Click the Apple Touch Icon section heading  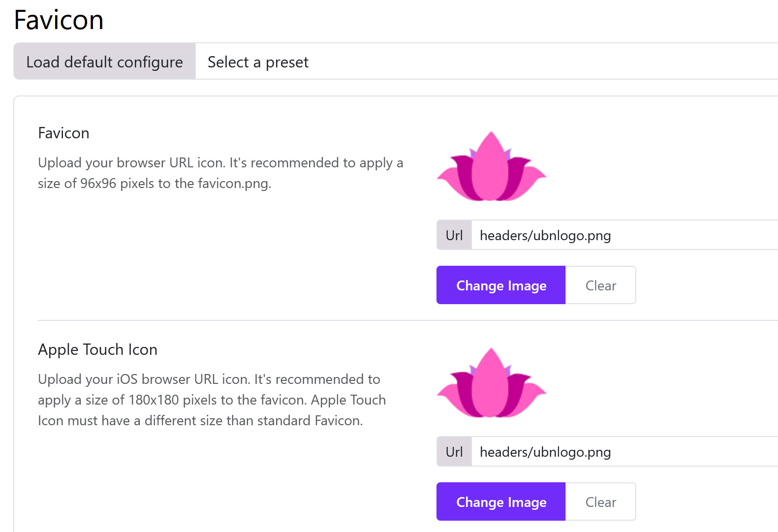click(97, 349)
